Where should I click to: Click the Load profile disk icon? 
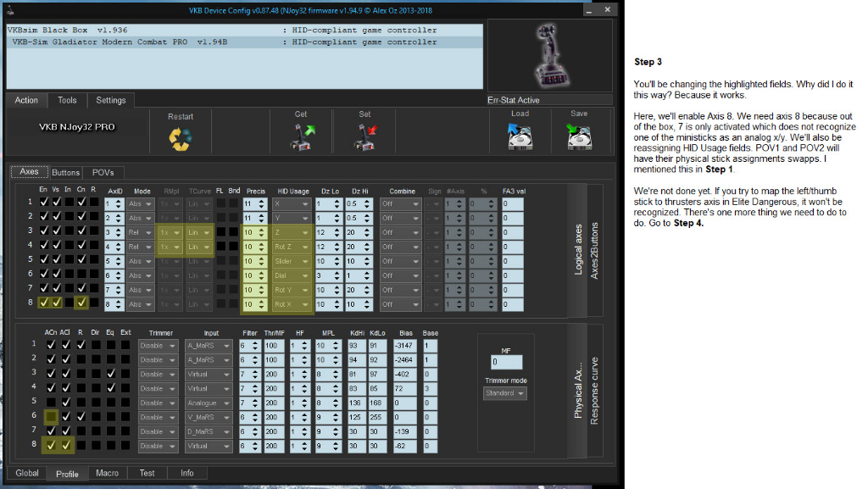(x=520, y=136)
